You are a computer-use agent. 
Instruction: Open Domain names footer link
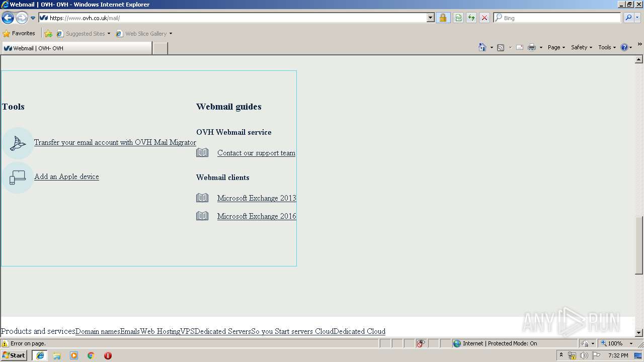[x=98, y=331]
